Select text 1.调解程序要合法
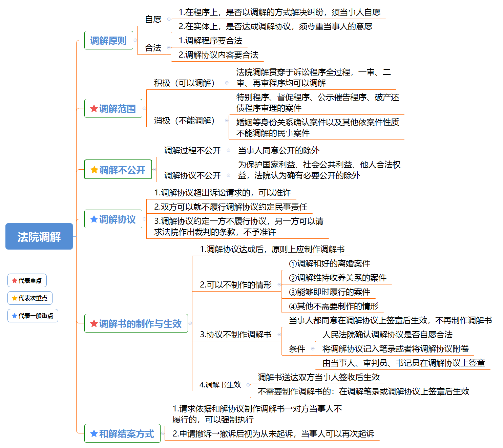This screenshot has height=448, width=503. (210, 41)
